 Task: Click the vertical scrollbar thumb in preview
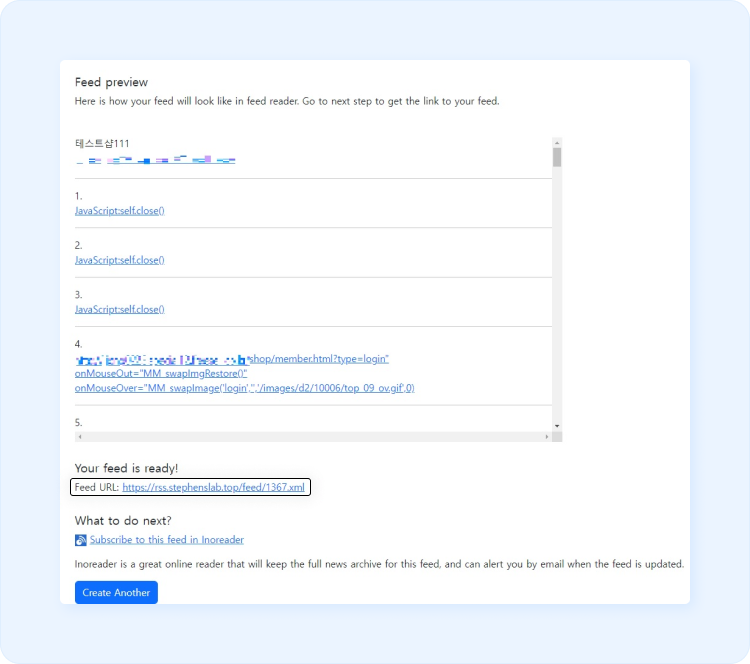(557, 157)
